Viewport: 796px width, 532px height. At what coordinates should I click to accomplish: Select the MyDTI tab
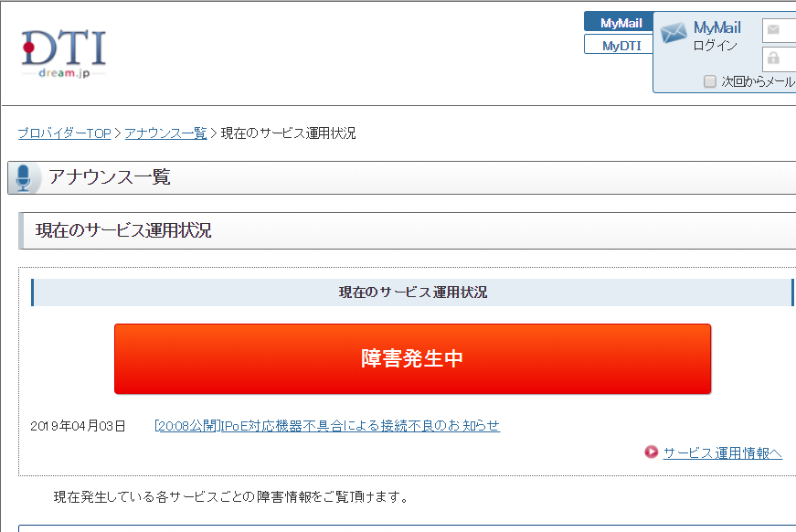click(x=619, y=45)
